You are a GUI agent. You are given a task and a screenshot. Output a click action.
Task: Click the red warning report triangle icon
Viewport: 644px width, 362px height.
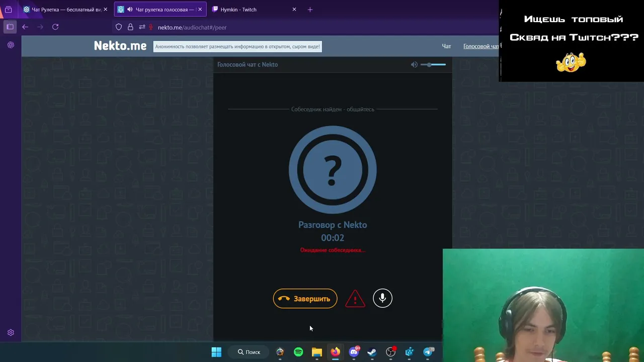355,299
